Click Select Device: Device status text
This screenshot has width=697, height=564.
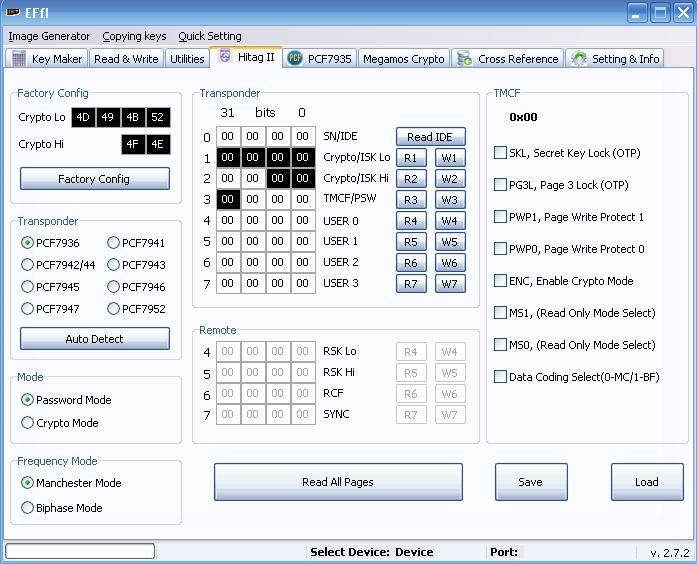point(372,552)
